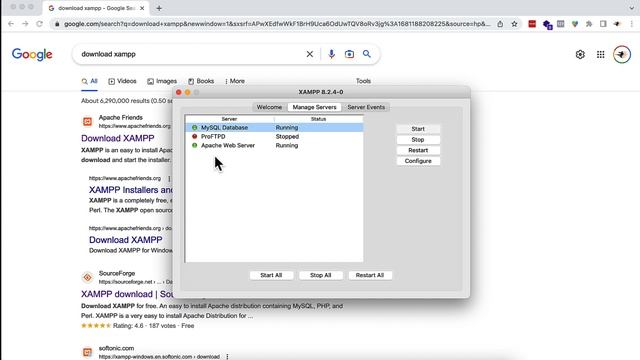This screenshot has height=360, width=640.
Task: Click the magnifier search icon in the search box
Action: click(x=367, y=54)
